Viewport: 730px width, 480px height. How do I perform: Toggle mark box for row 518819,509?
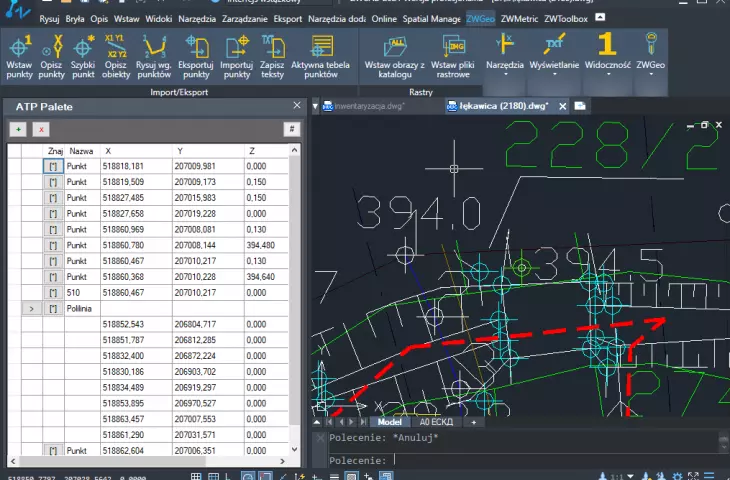point(53,182)
